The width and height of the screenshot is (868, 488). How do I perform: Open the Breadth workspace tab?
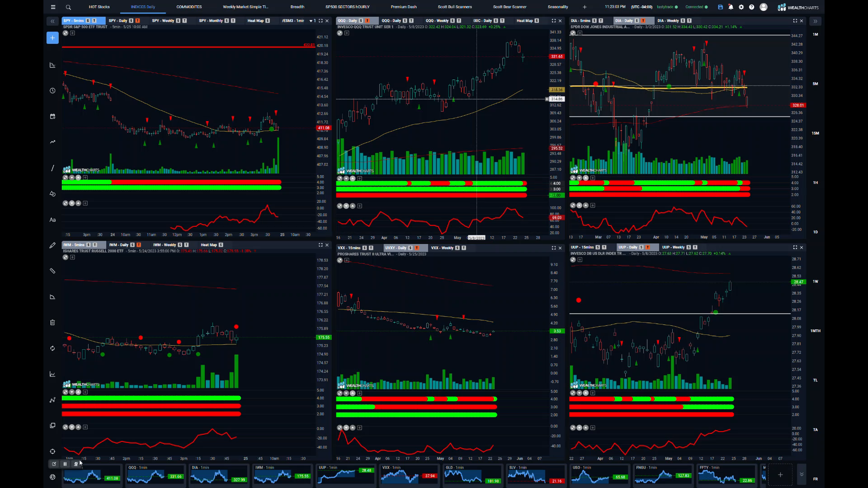pyautogui.click(x=297, y=7)
